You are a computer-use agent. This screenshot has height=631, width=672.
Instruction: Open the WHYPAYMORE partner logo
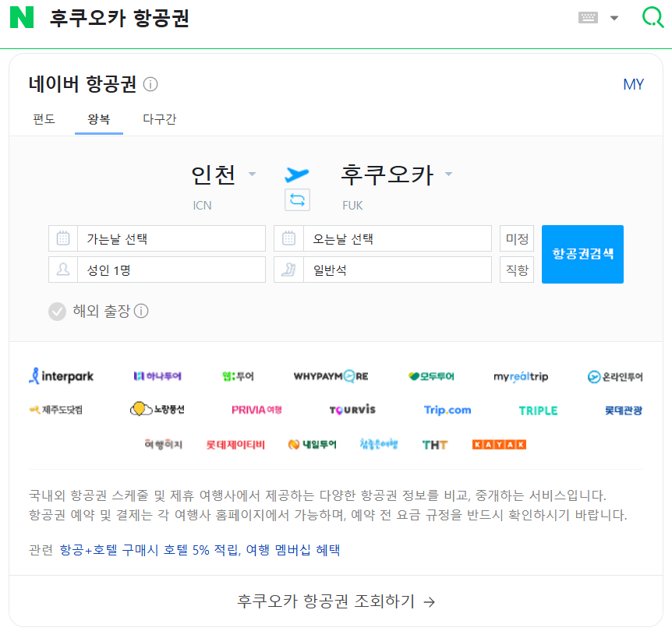[331, 376]
